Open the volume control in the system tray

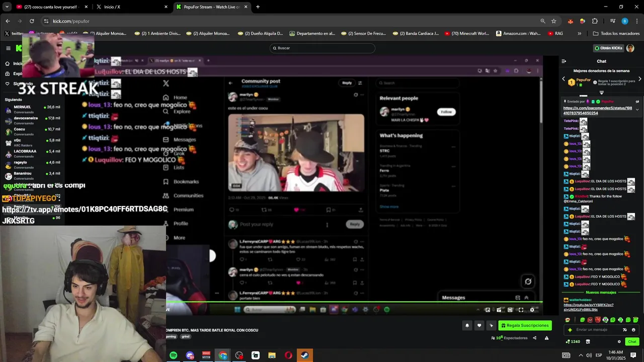pos(589,355)
